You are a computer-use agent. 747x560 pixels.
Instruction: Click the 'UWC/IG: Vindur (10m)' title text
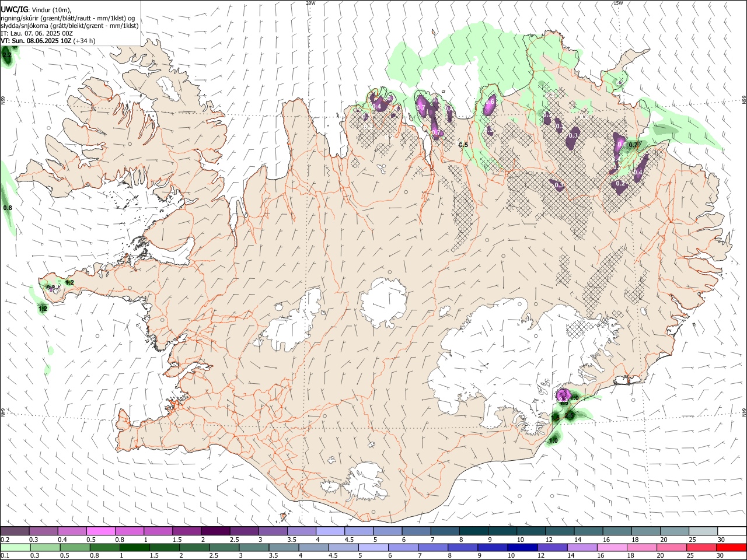point(36,10)
